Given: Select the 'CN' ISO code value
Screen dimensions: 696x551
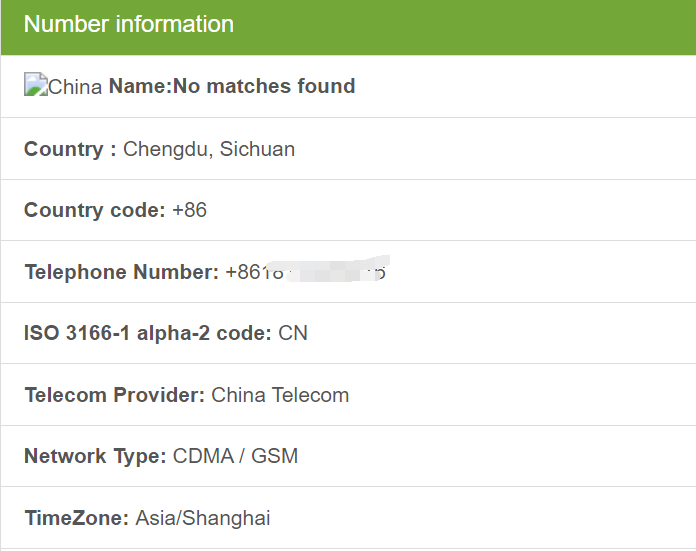Looking at the screenshot, I should pos(293,333).
